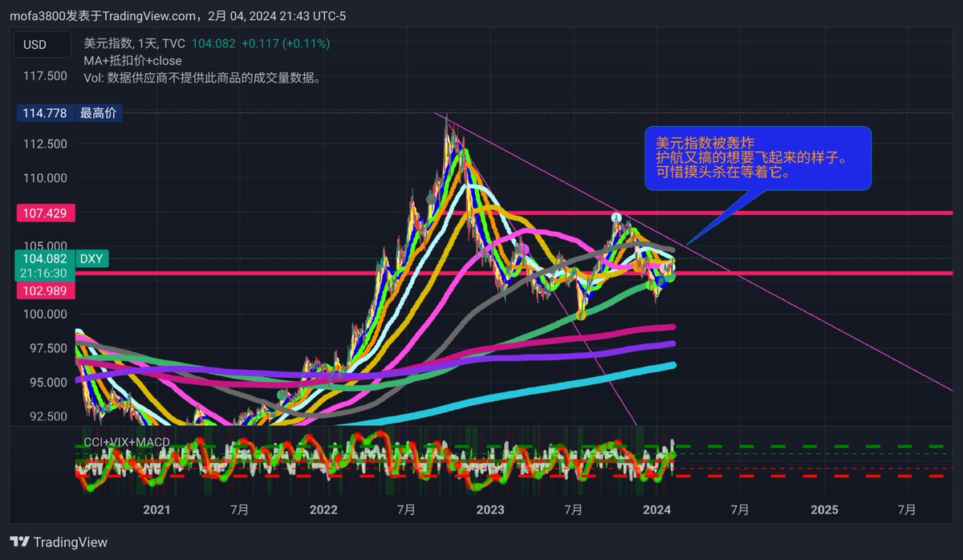Viewport: 963px width, 560px height.
Task: Select the 美元指数, 1天, TVC symbol title
Action: [x=134, y=43]
